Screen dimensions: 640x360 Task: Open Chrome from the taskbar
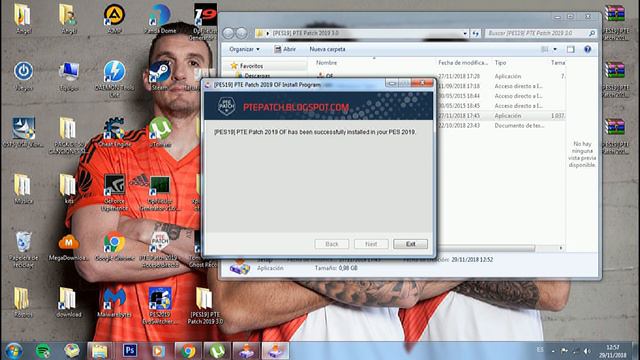[x=188, y=351]
